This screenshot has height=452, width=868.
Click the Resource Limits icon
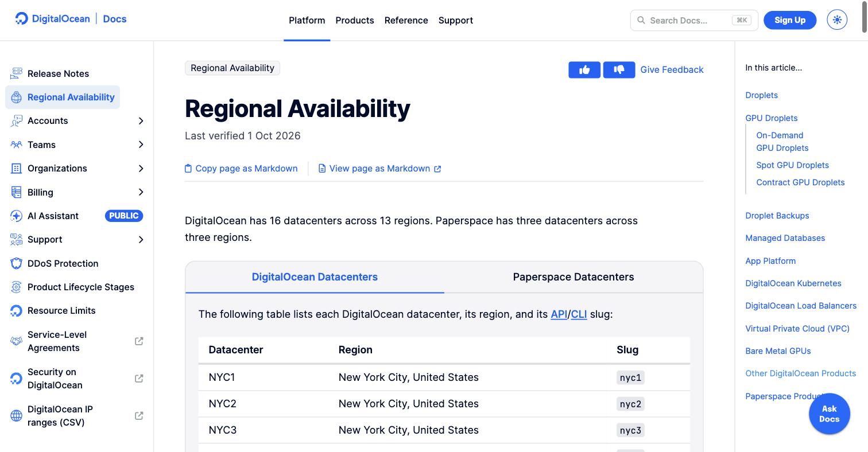pyautogui.click(x=16, y=311)
